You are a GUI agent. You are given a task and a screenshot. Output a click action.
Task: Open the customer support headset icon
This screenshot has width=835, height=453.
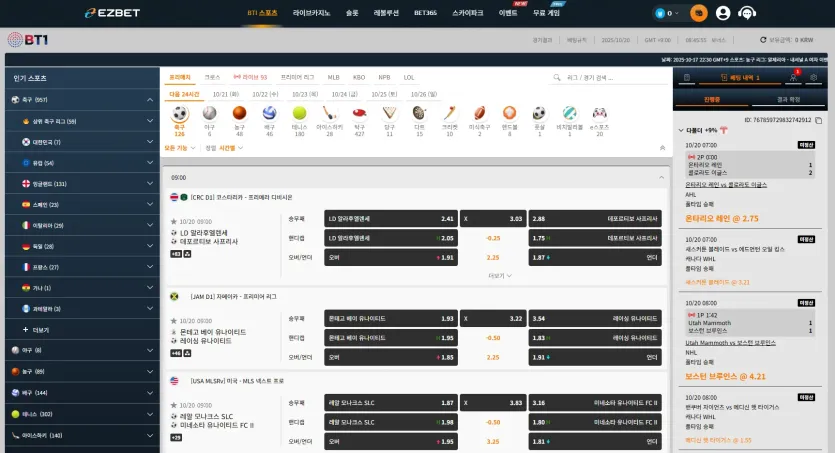pyautogui.click(x=747, y=13)
